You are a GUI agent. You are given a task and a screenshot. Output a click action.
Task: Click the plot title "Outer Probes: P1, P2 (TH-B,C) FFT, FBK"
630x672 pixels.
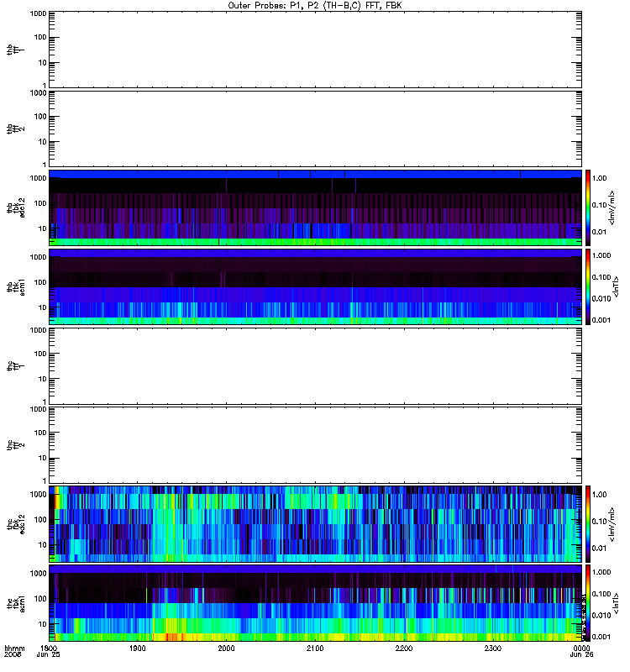pos(314,6)
